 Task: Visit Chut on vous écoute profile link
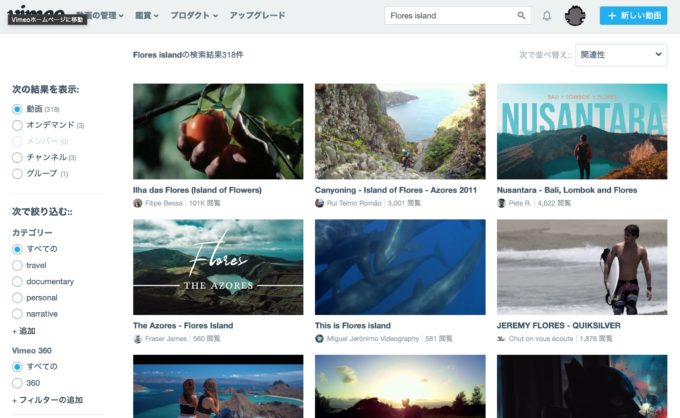pyautogui.click(x=541, y=339)
